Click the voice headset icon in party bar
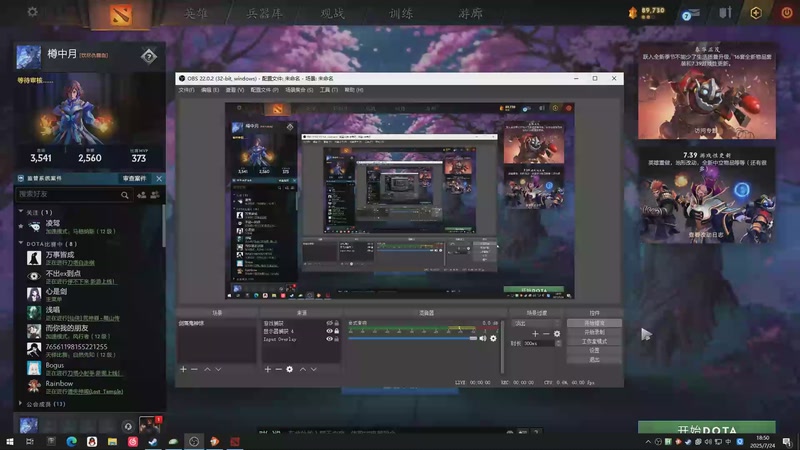Screen dimensions: 800x450 128,426
